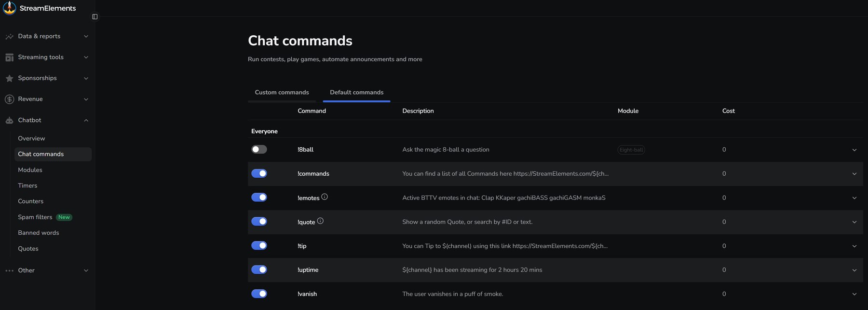Image resolution: width=868 pixels, height=310 pixels.
Task: Turn off the !tip command toggle
Action: 259,245
